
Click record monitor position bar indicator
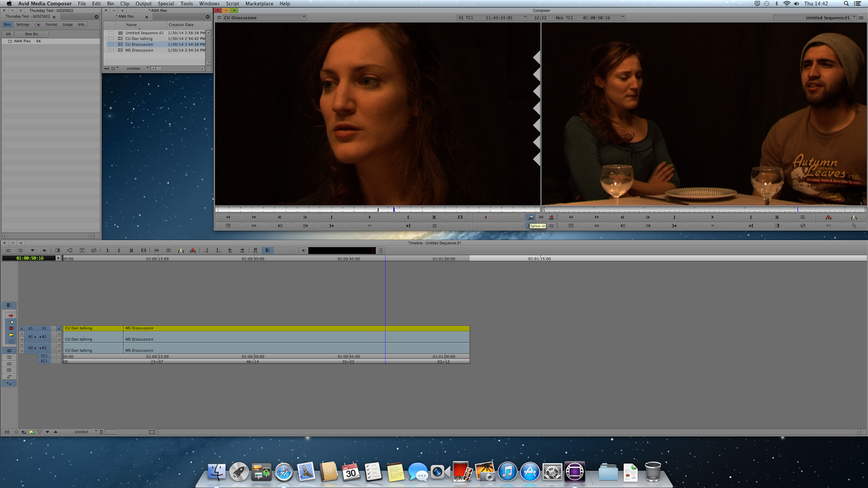[797, 209]
